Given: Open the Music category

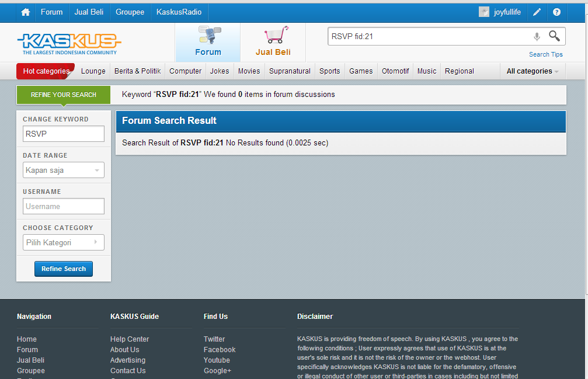Looking at the screenshot, I should 427,71.
